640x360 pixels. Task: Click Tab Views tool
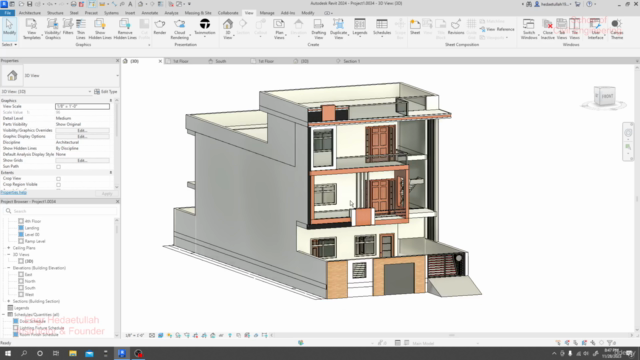click(562, 29)
